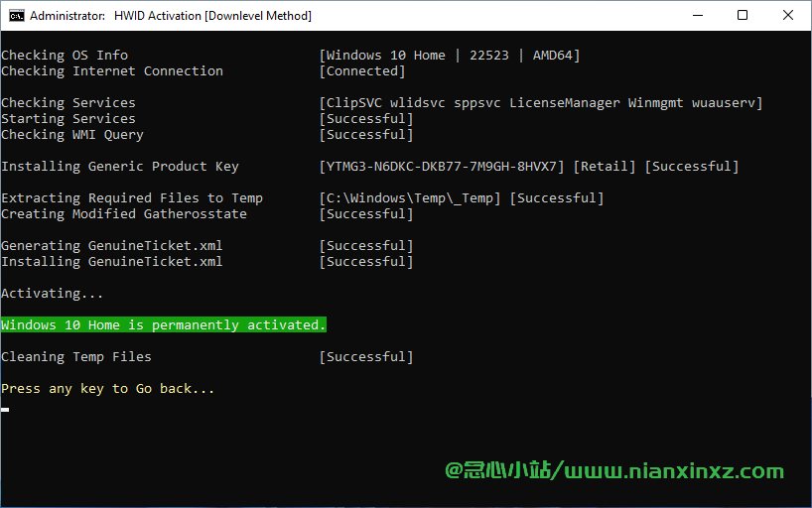Click the text 'Checking Internet Connection'
The image size is (812, 508).
(112, 71)
